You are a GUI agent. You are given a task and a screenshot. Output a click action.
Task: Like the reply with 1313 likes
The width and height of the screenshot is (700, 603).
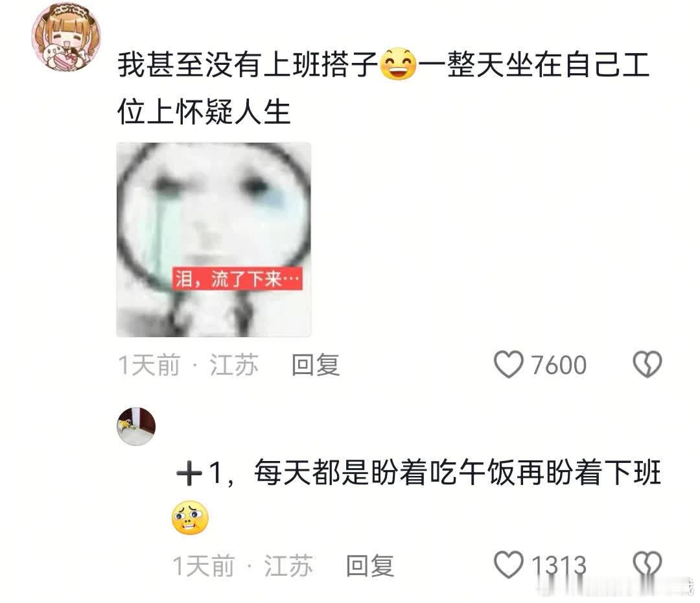tap(509, 565)
